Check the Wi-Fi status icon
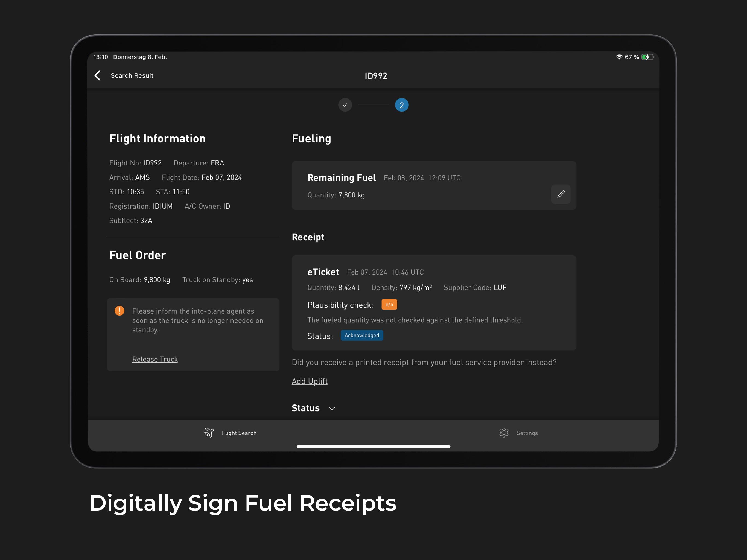 tap(619, 57)
